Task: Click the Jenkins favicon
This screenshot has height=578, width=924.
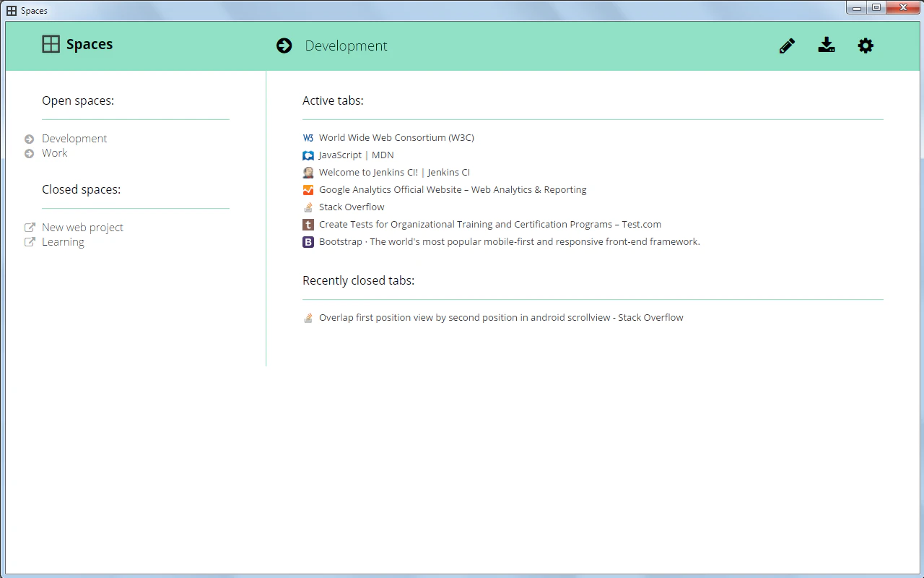Action: point(308,173)
